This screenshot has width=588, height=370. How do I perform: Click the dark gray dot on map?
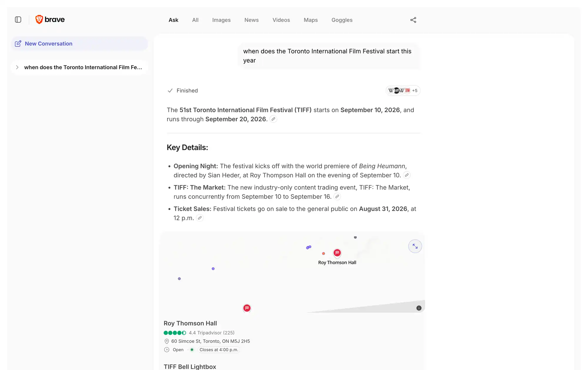tap(355, 237)
